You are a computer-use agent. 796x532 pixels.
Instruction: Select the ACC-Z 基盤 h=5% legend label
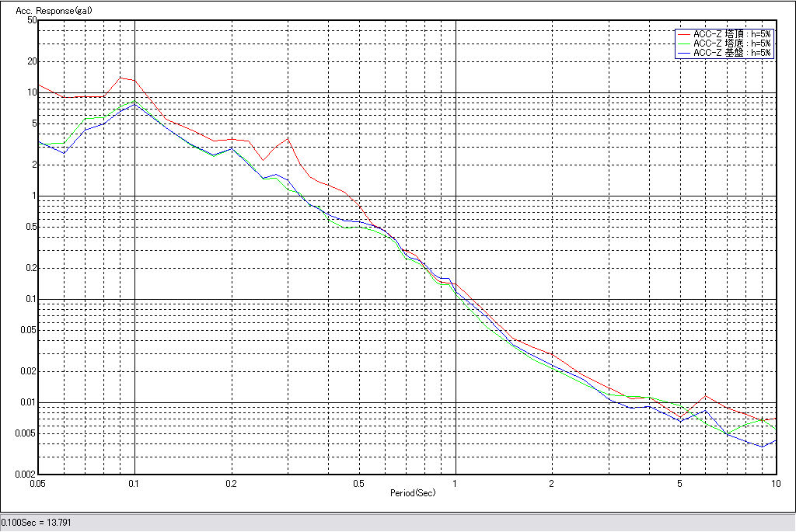click(x=732, y=53)
